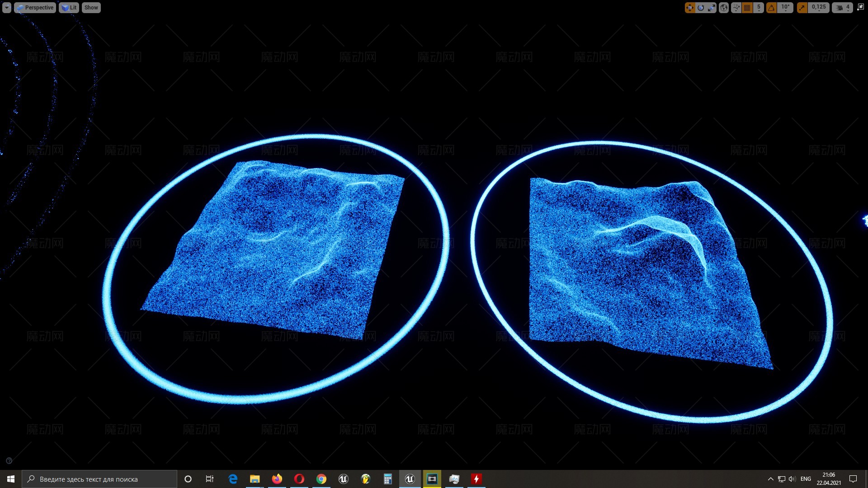This screenshot has height=488, width=868.
Task: Click the world coordinate system globe icon
Action: (x=724, y=8)
